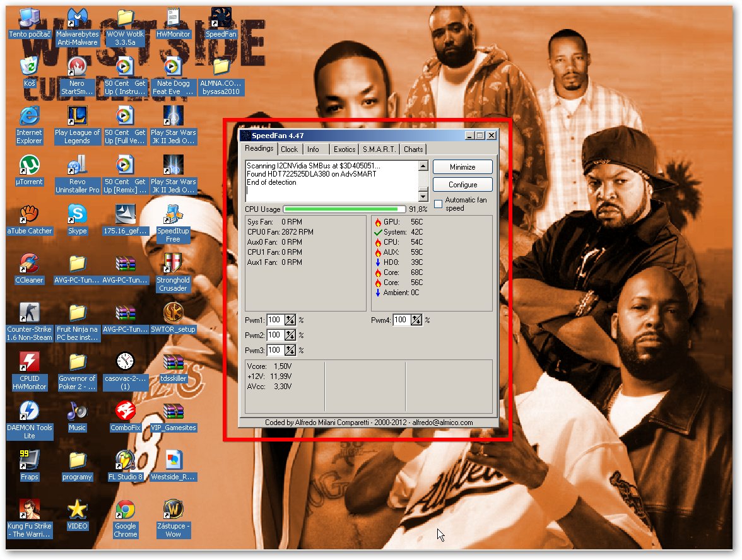Open Fraps shortcut

pos(29,466)
